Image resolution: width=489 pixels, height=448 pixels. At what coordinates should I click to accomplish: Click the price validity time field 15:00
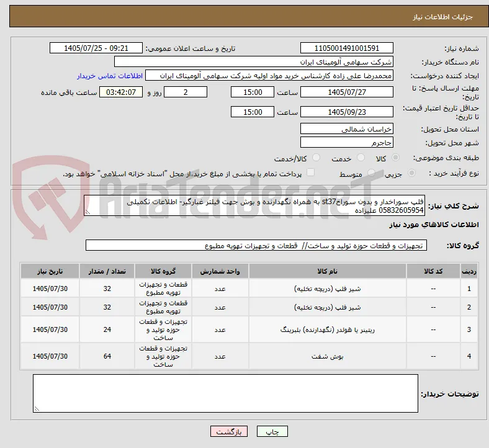coord(253,112)
